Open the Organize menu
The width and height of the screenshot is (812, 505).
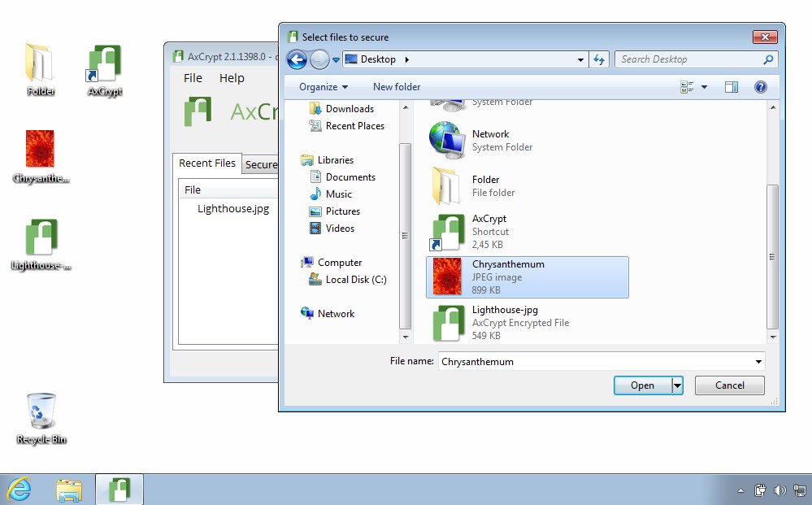(323, 87)
